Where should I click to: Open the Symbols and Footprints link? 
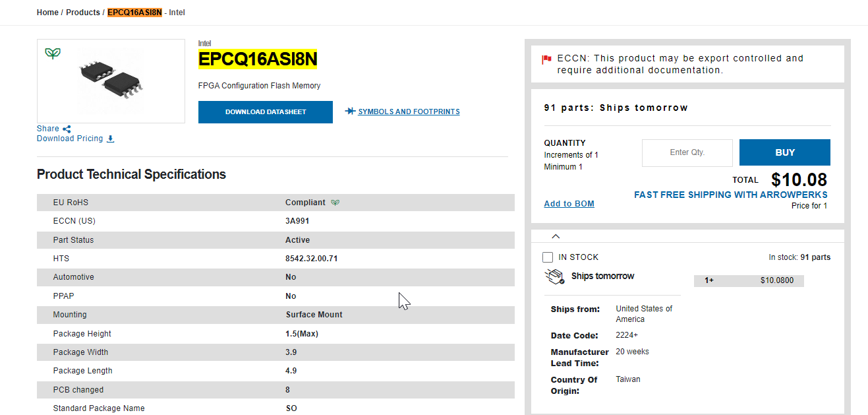tap(409, 112)
